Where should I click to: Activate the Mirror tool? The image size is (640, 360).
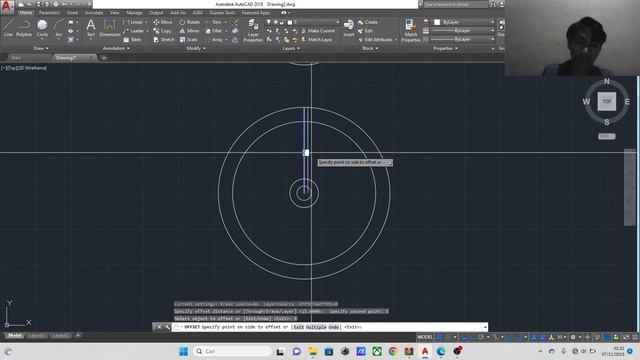click(x=189, y=31)
